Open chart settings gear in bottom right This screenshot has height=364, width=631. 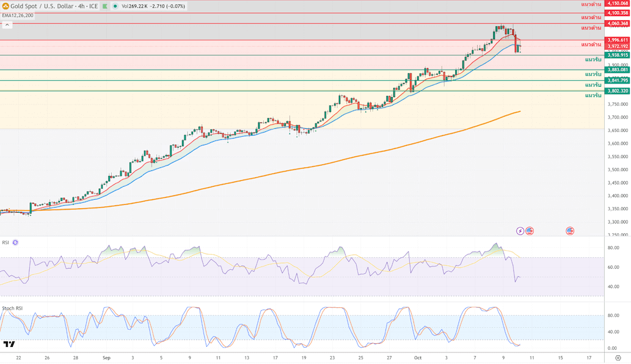point(618,359)
